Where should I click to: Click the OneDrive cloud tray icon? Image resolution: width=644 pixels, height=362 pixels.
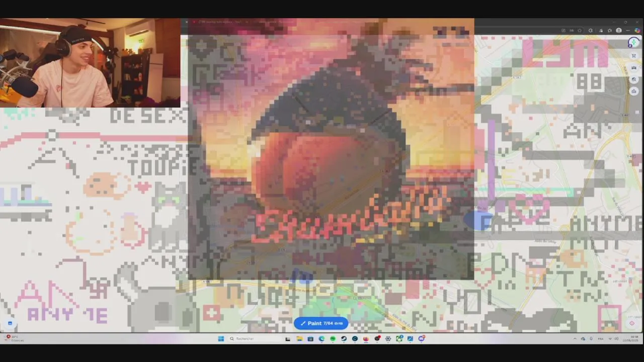point(583,339)
